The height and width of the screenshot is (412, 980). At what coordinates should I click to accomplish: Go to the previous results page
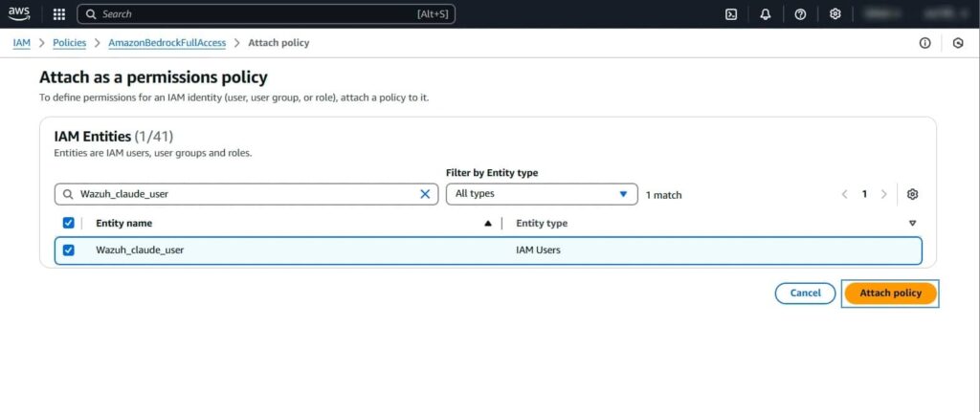[x=844, y=194]
